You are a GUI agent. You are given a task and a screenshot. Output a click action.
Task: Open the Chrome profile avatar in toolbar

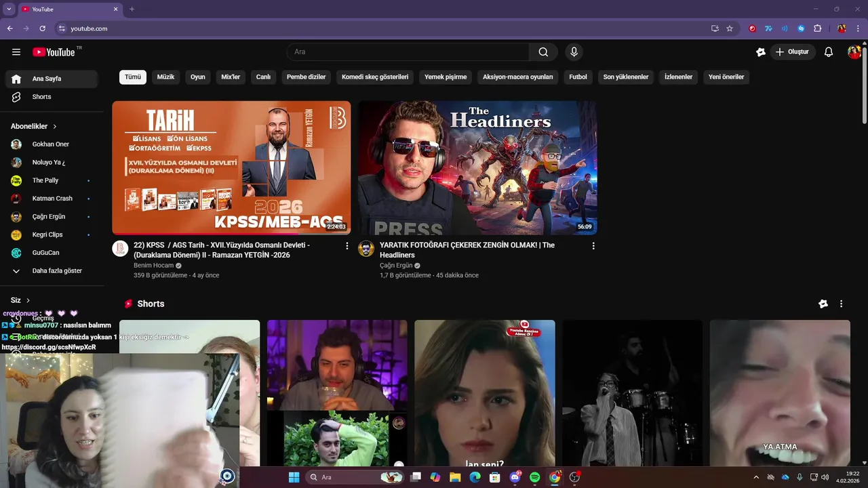(x=842, y=28)
